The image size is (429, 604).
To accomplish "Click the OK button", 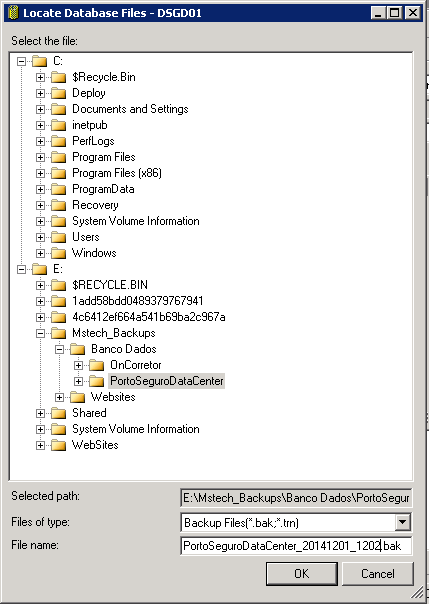I will pyautogui.click(x=302, y=574).
